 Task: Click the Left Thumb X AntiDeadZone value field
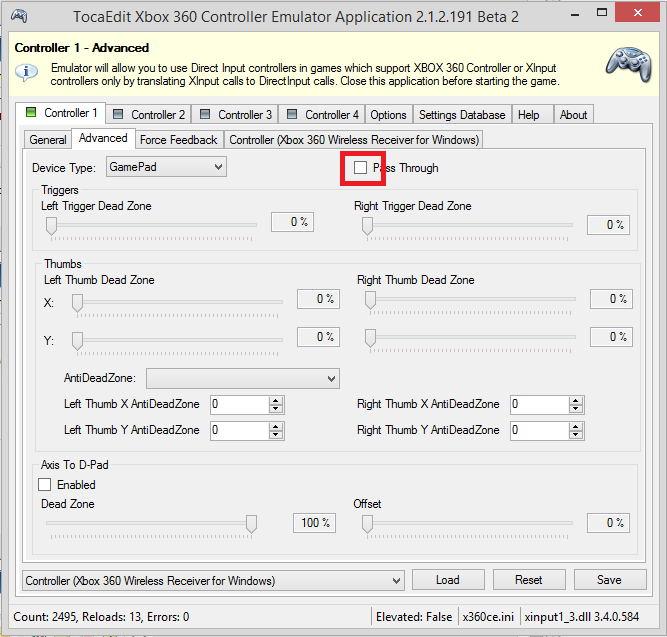pos(240,405)
